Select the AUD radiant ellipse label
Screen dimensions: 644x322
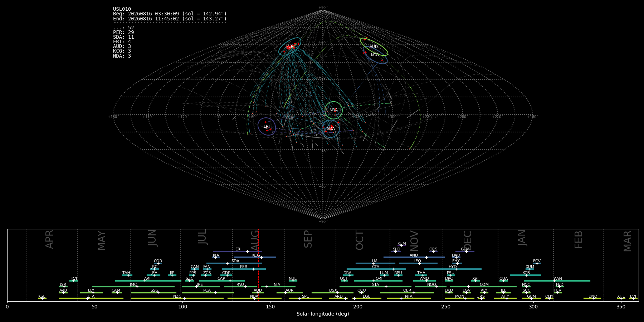(x=374, y=47)
